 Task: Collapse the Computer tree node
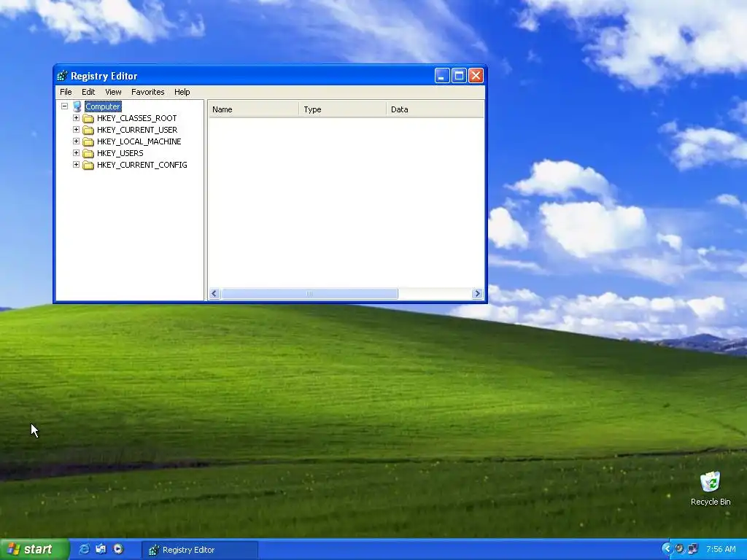pos(65,106)
